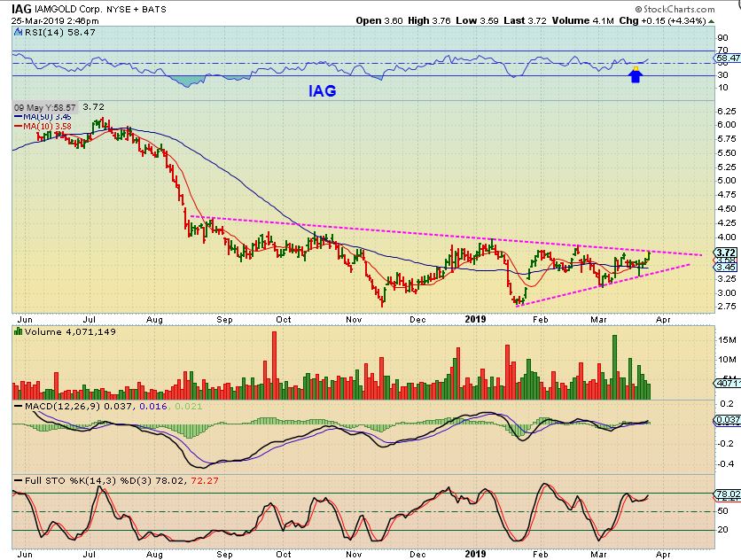Click the 58.47 RSI value tag on right axis

[725, 59]
